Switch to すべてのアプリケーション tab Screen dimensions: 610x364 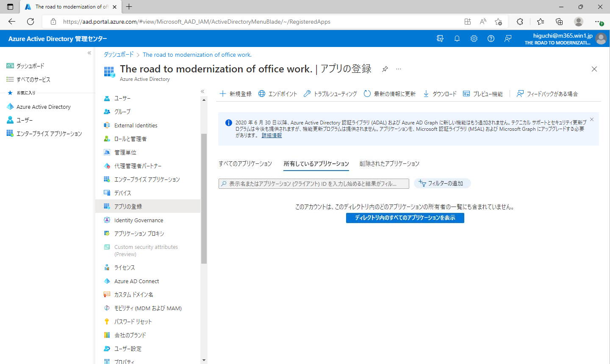(x=245, y=164)
